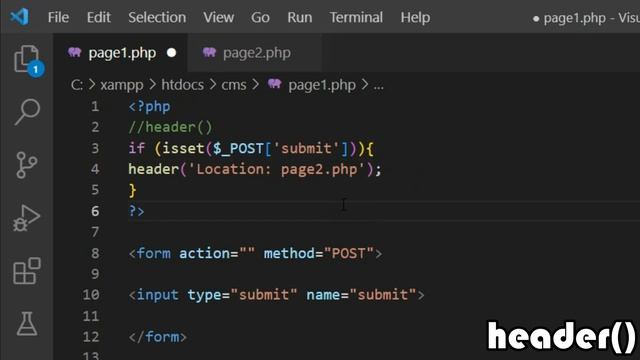Screen dimensions: 640x360
Task: Click the '?>' closing PHP tag
Action: (136, 211)
